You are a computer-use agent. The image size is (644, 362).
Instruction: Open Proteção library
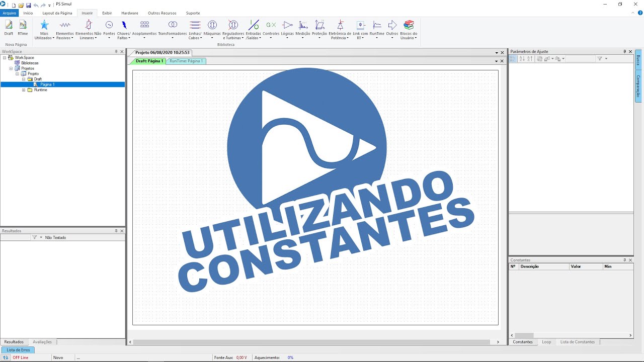[x=319, y=30]
